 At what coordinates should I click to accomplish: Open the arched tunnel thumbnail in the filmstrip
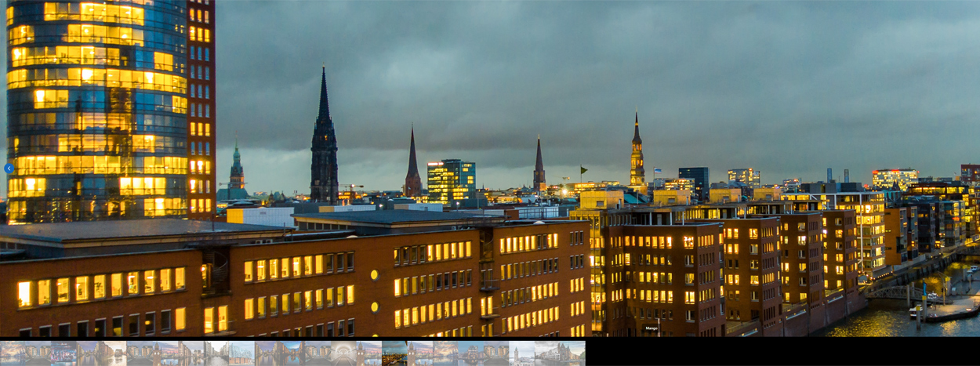[x=343, y=353]
